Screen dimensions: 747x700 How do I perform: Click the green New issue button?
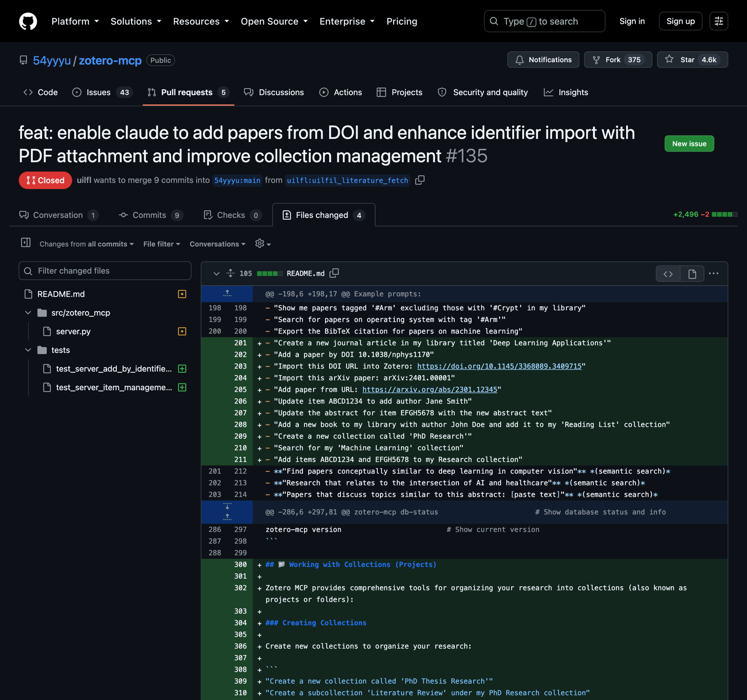[x=689, y=144]
